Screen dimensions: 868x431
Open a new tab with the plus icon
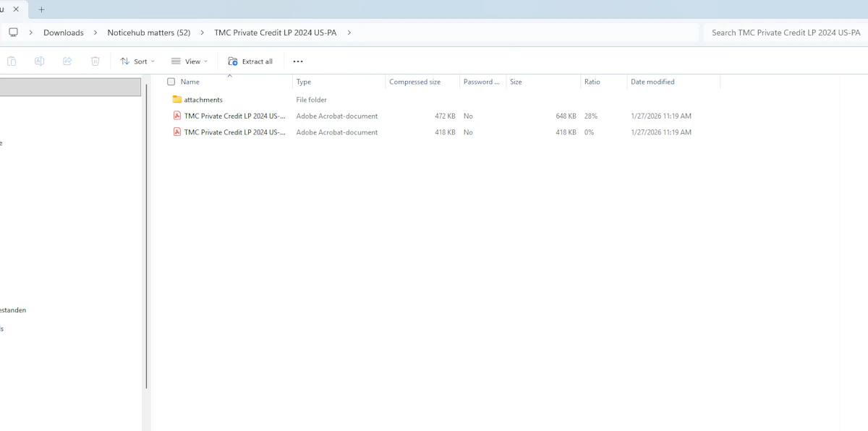pos(41,9)
